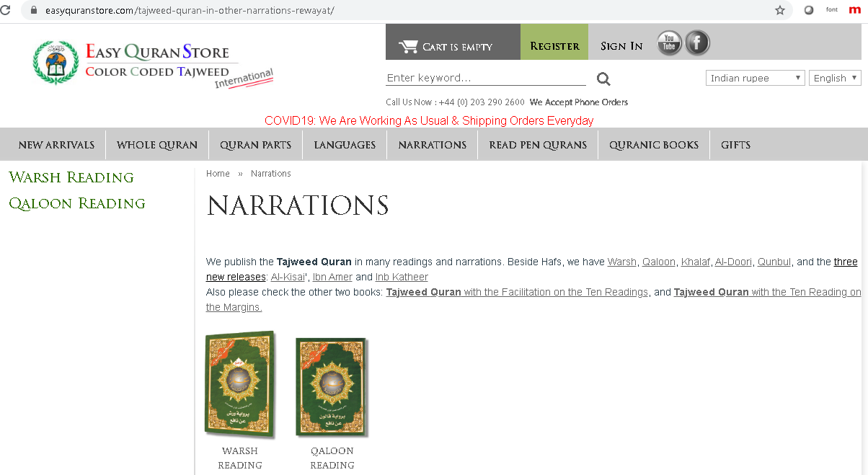Click the Easy Quran Store globe logo

[x=56, y=63]
